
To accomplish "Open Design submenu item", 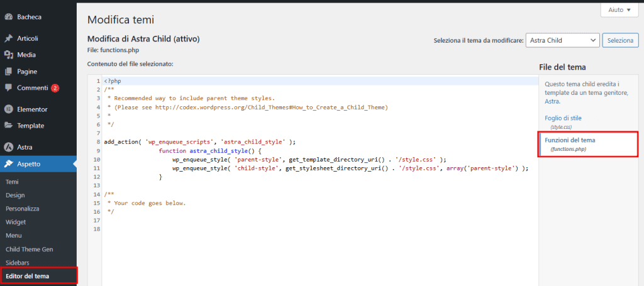I will 15,195.
